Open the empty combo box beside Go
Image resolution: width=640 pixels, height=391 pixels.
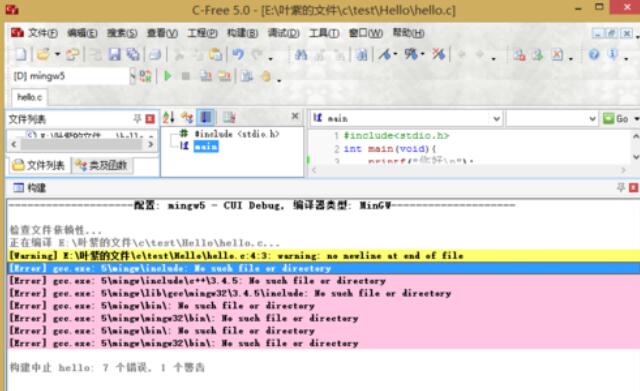click(x=552, y=118)
